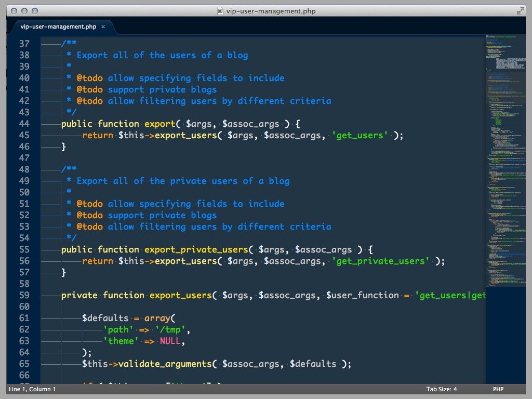The image size is (532, 399).
Task: Click the red close window button
Action: coord(14,11)
